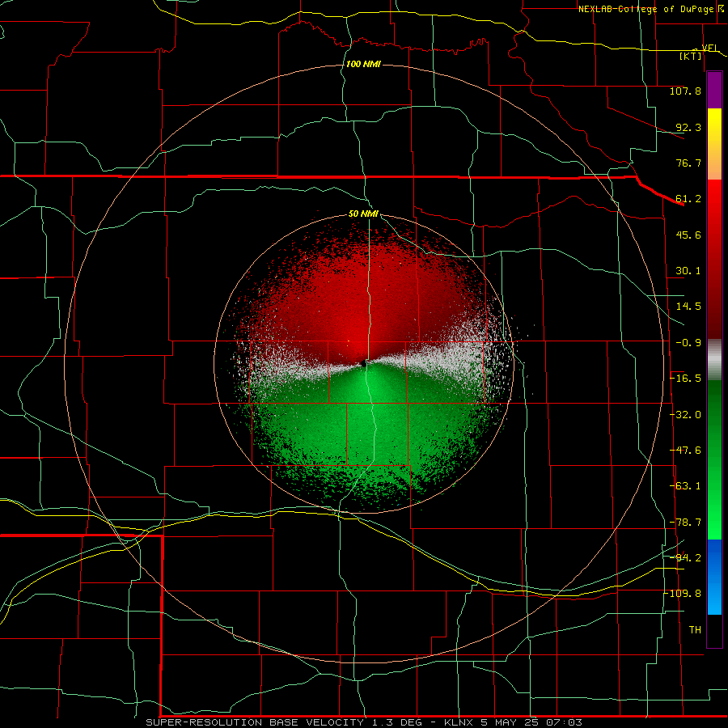Click the 100 NMI range ring label

pyautogui.click(x=363, y=64)
